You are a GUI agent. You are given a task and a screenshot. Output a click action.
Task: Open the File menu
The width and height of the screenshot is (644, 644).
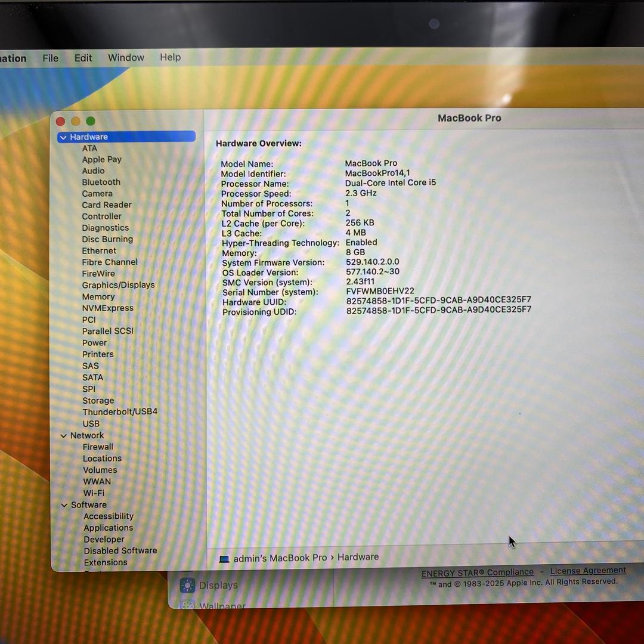(51, 58)
